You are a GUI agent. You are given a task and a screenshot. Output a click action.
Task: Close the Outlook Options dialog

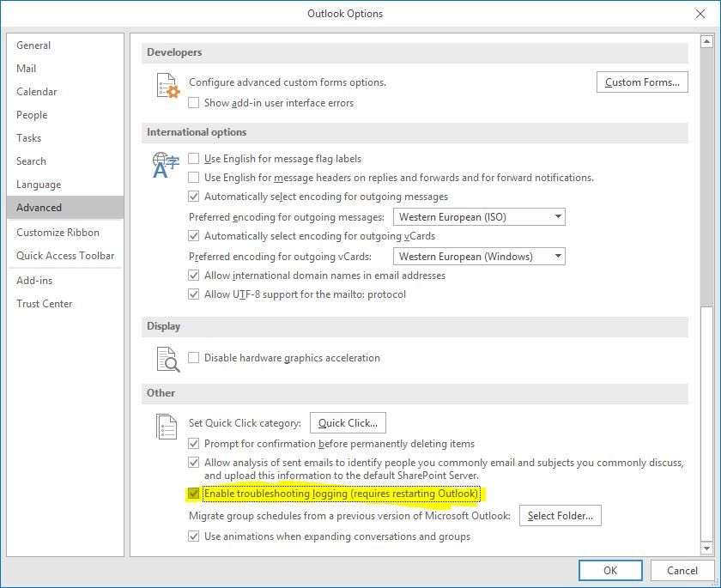(x=700, y=14)
